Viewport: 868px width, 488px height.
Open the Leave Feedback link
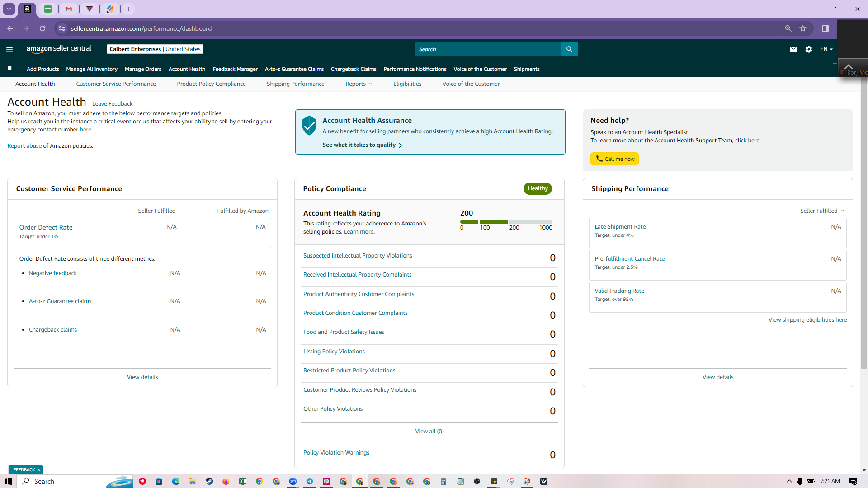[113, 104]
